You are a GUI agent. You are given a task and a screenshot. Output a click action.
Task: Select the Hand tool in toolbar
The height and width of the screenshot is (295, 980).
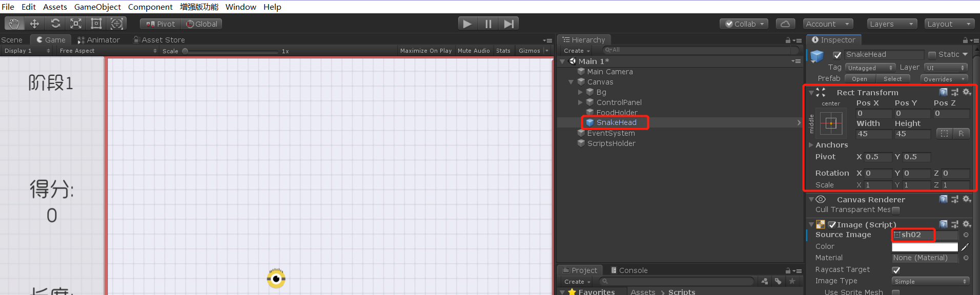[x=14, y=24]
